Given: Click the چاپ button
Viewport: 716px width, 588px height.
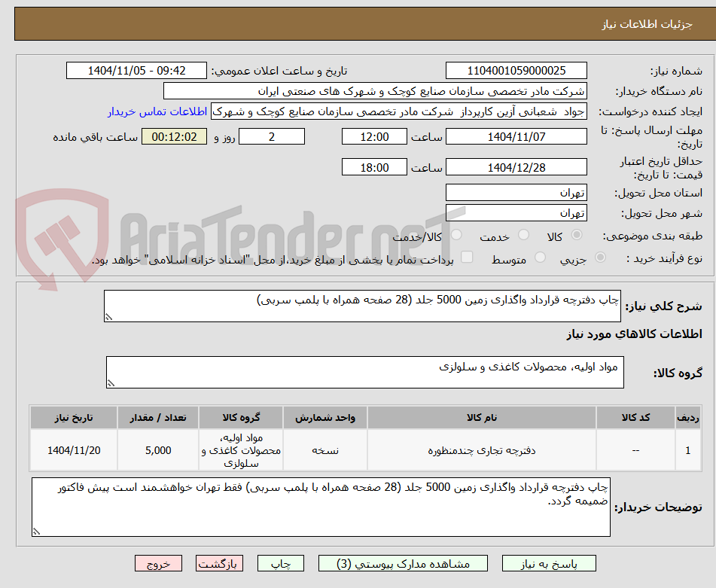Looking at the screenshot, I should pyautogui.click(x=280, y=562).
